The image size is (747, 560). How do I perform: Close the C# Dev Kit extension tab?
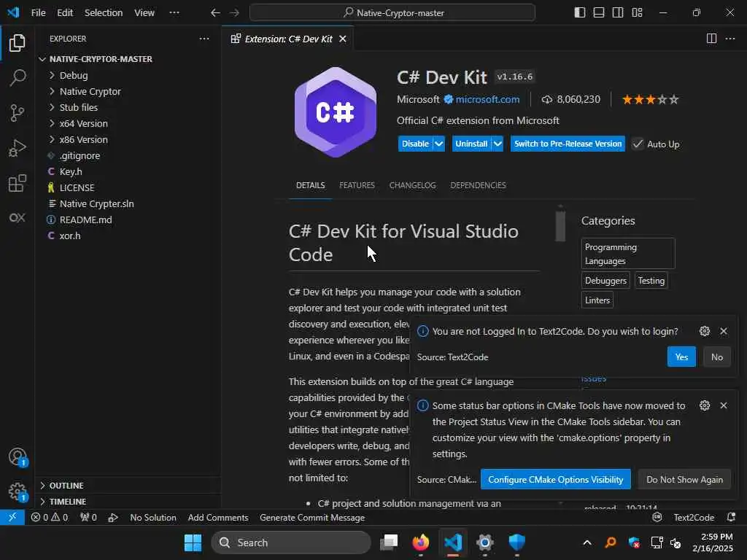coord(343,39)
